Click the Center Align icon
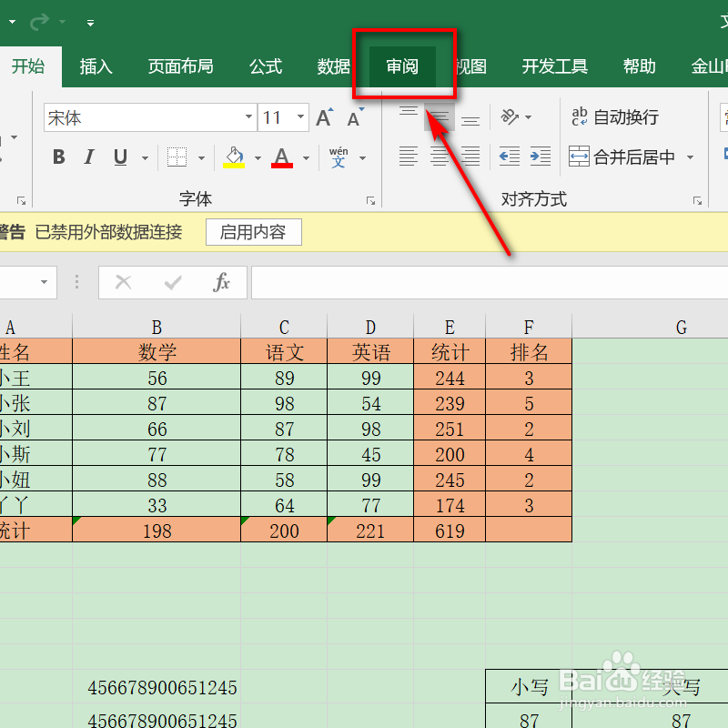 tap(438, 156)
